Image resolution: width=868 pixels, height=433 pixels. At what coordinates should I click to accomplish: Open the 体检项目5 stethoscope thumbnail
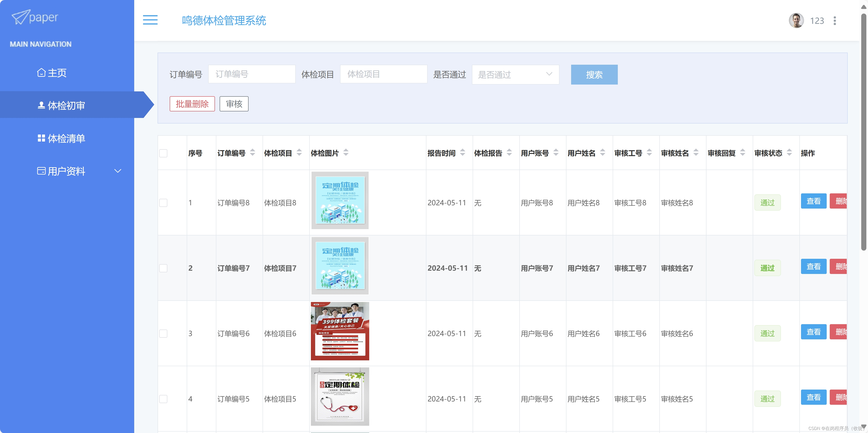pos(340,397)
